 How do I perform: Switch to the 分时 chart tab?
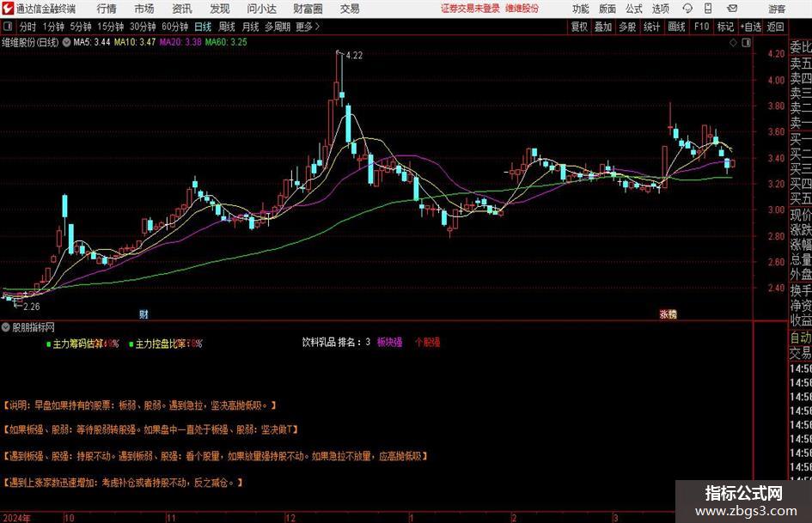click(28, 27)
